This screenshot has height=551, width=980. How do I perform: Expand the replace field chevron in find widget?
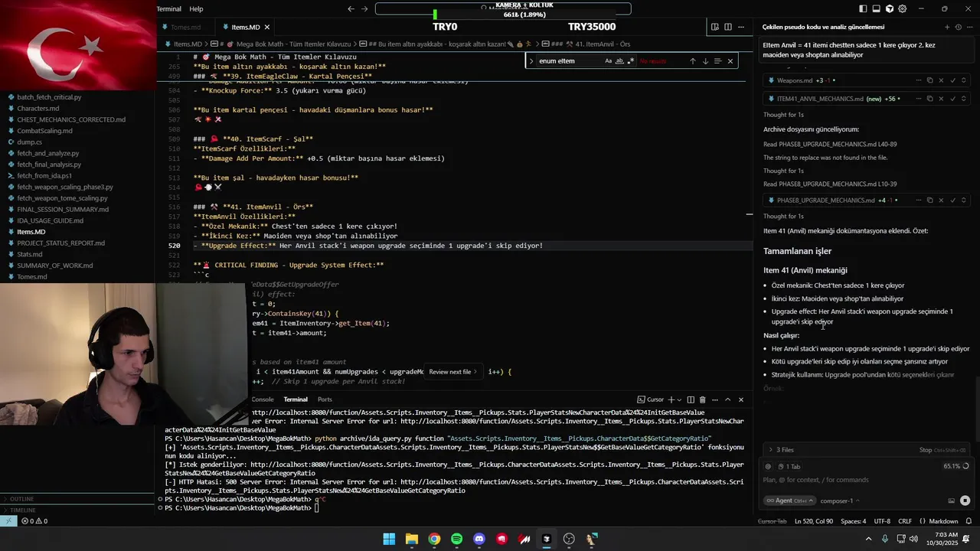[531, 61]
